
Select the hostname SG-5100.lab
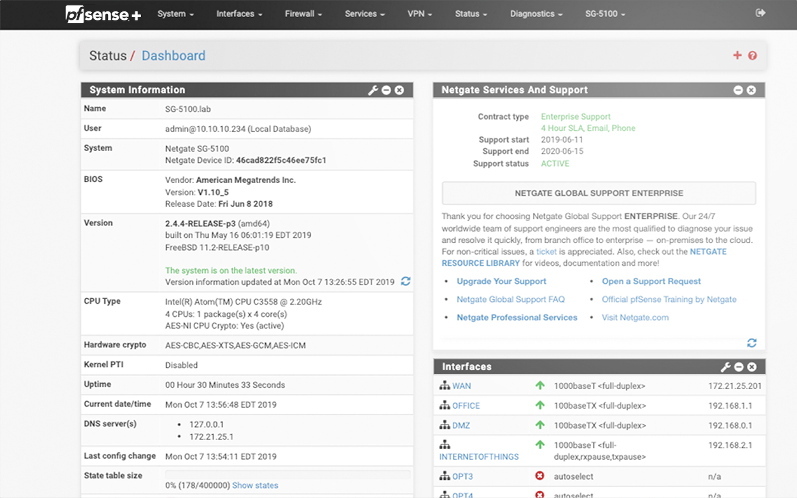(188, 109)
